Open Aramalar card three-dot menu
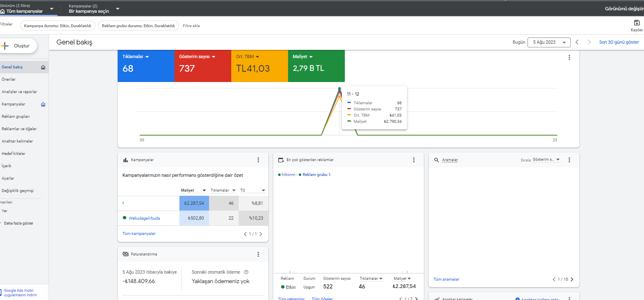This screenshot has height=300, width=644. coord(569,160)
